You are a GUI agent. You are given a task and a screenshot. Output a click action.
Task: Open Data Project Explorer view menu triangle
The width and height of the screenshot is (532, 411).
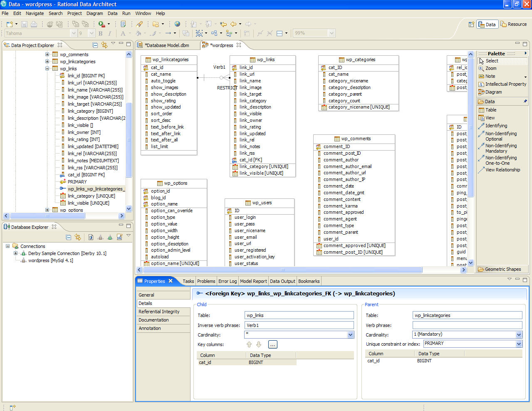[113, 43]
